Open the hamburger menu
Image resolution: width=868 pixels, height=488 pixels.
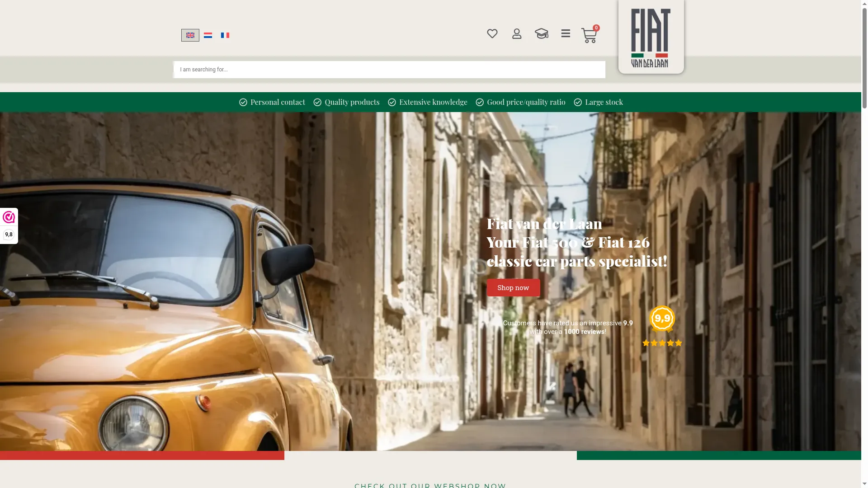[x=566, y=33]
